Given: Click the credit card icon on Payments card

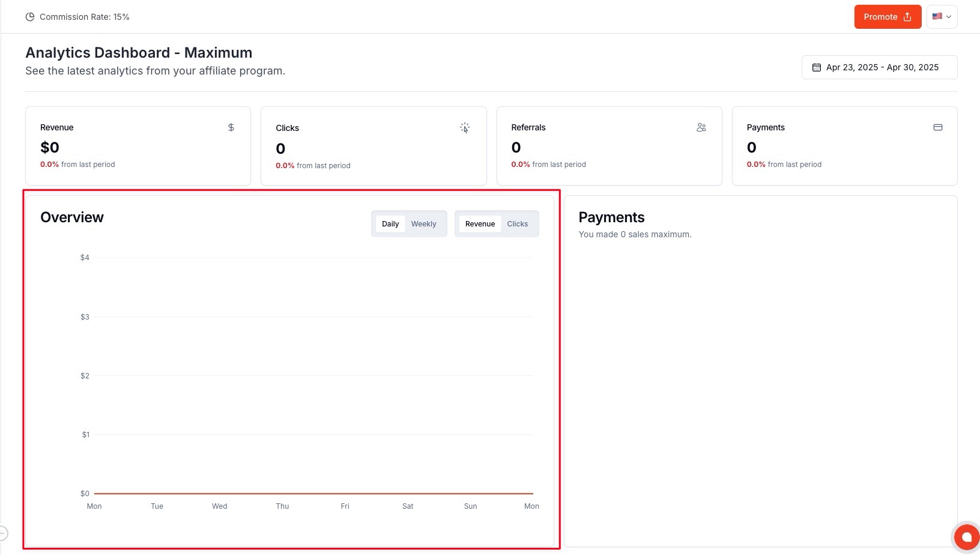Looking at the screenshot, I should 937,127.
